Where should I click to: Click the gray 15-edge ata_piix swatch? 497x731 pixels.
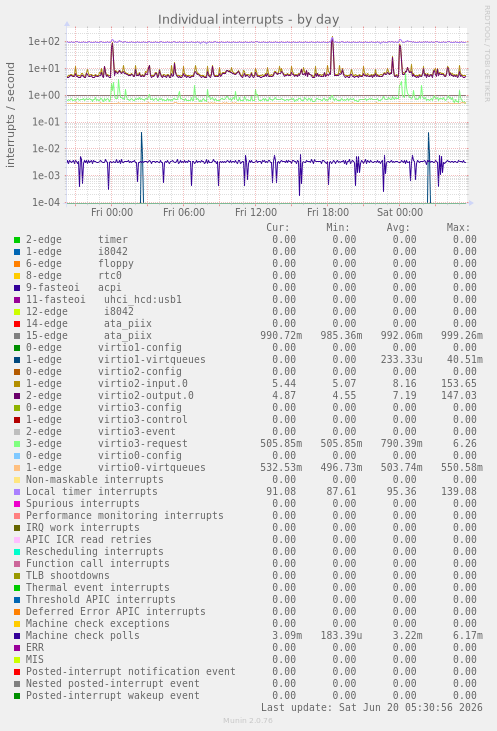coord(17,336)
